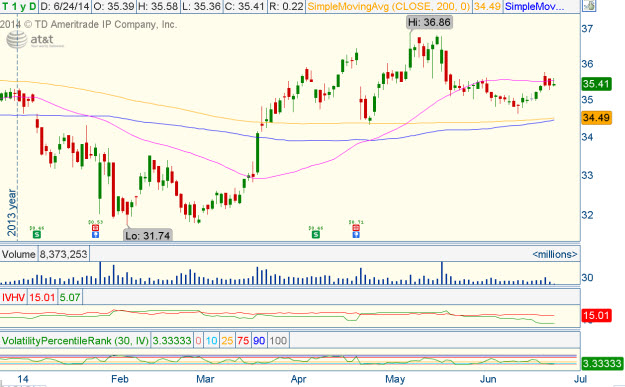
Task: Click the 36 price axis label
Action: pyautogui.click(x=587, y=64)
